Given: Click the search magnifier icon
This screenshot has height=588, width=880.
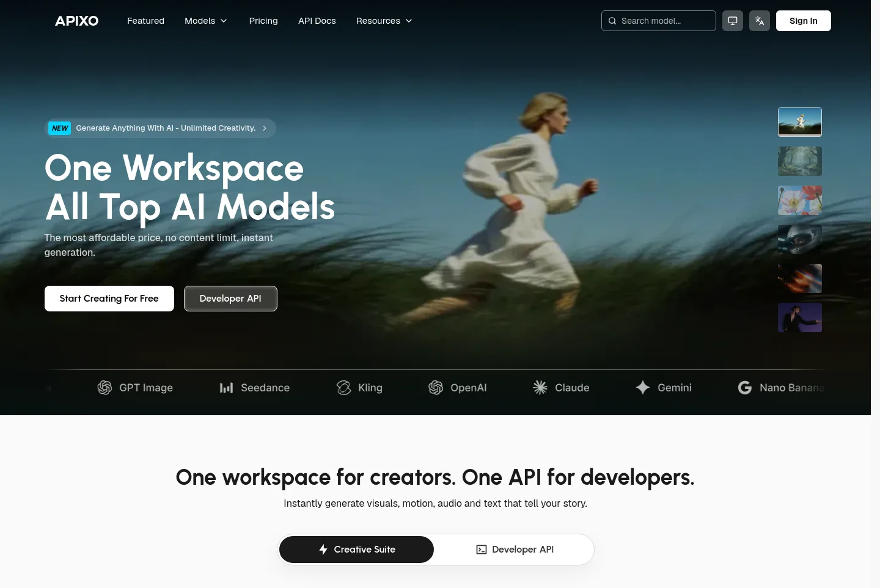Looking at the screenshot, I should tap(612, 21).
